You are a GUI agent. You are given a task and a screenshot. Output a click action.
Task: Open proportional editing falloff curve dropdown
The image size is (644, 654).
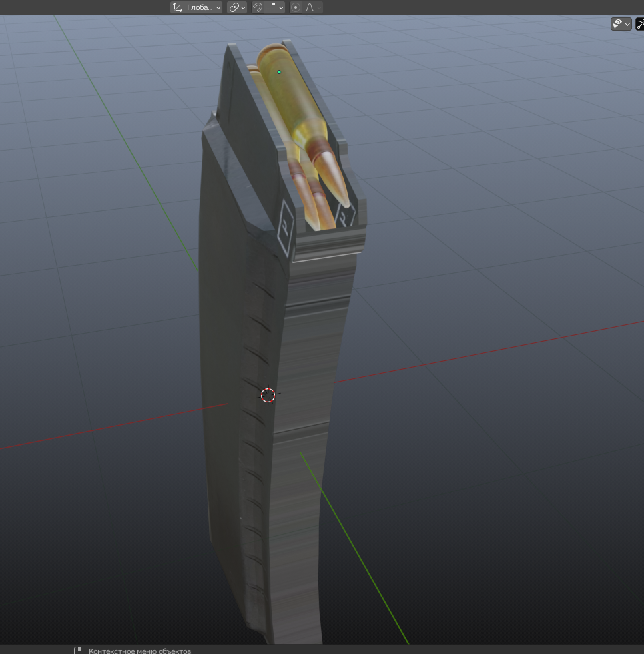pyautogui.click(x=313, y=7)
